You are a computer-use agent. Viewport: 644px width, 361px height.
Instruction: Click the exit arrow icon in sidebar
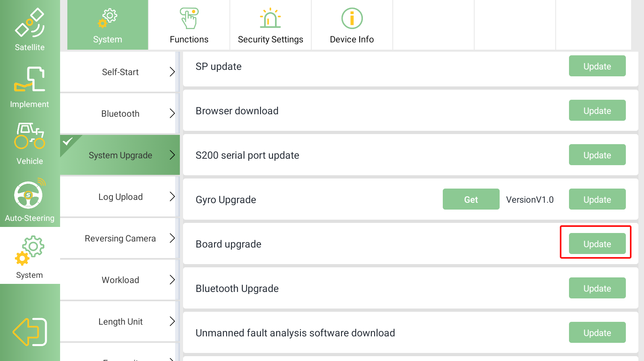click(x=30, y=332)
